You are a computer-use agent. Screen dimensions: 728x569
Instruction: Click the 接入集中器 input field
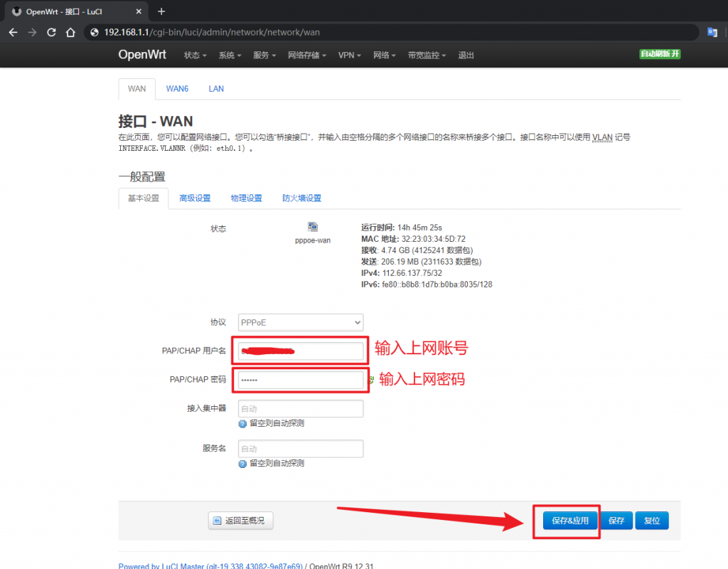pos(301,409)
